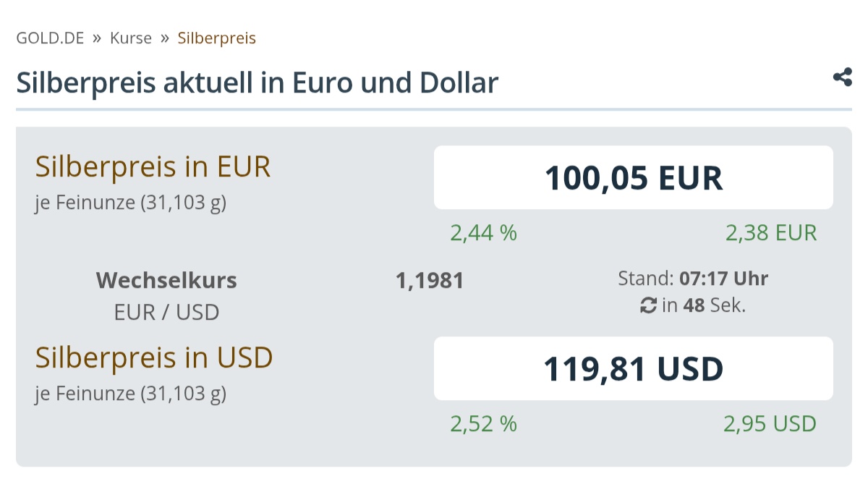The height and width of the screenshot is (479, 868).
Task: Go to the Kurse breadcrumb
Action: [131, 38]
